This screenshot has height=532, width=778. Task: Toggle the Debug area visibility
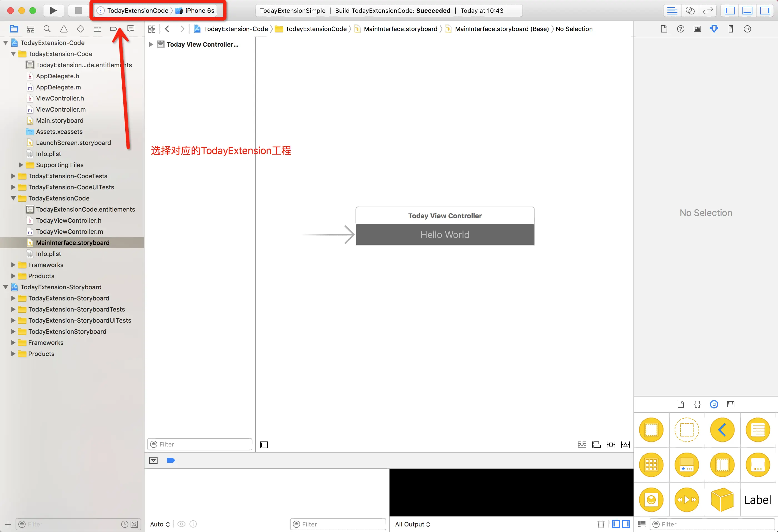747,10
